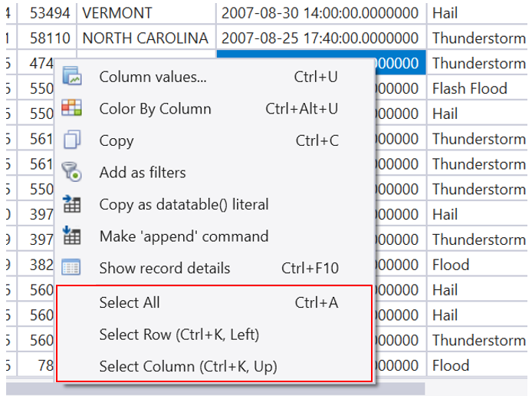Image resolution: width=532 pixels, height=396 pixels.
Task: Click the NORTH CAROLINA state cell
Action: pos(146,38)
